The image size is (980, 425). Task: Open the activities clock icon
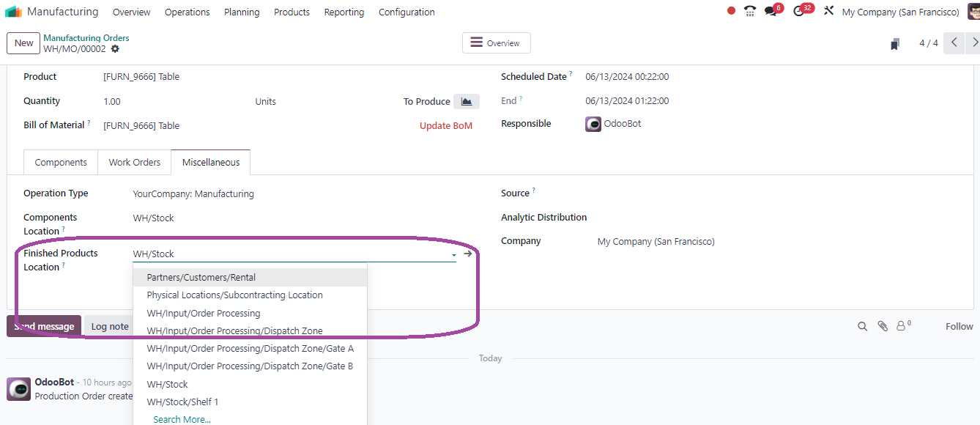coord(799,11)
